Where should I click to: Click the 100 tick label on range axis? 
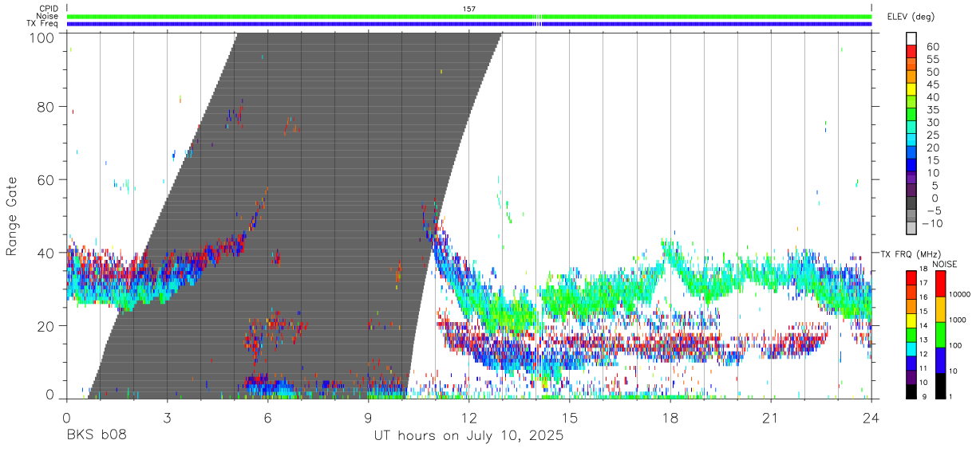(x=41, y=37)
